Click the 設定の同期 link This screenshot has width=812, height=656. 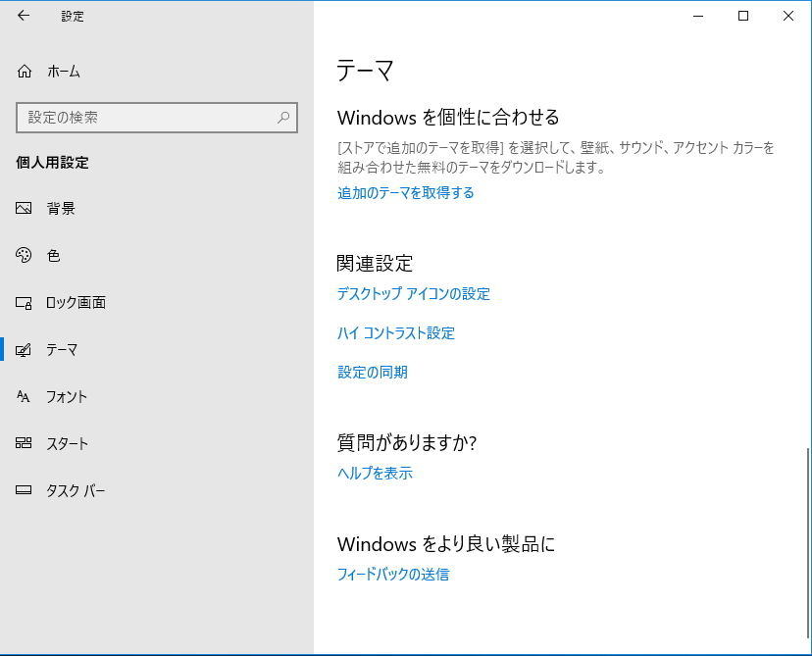374,372
